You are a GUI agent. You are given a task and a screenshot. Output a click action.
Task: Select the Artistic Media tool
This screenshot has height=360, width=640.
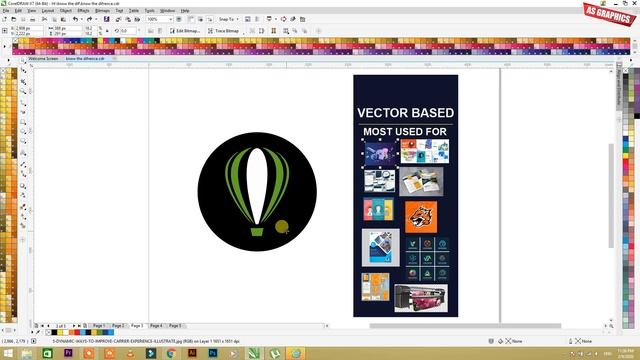coord(23,113)
